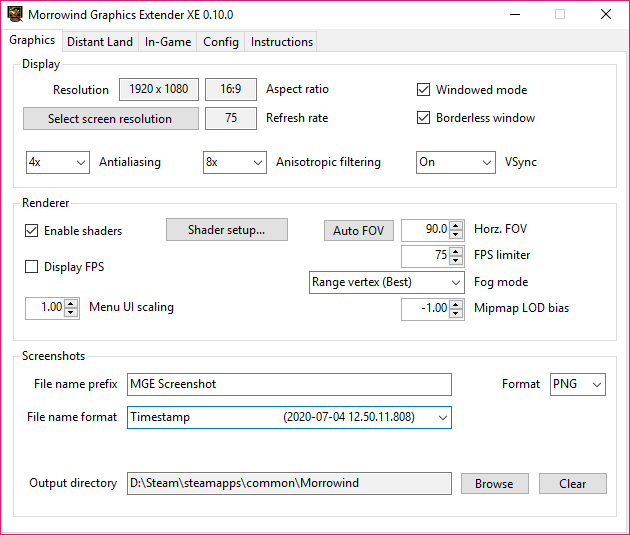The height and width of the screenshot is (535, 630).
Task: Click the Refresh rate field showing 75
Action: (x=231, y=118)
